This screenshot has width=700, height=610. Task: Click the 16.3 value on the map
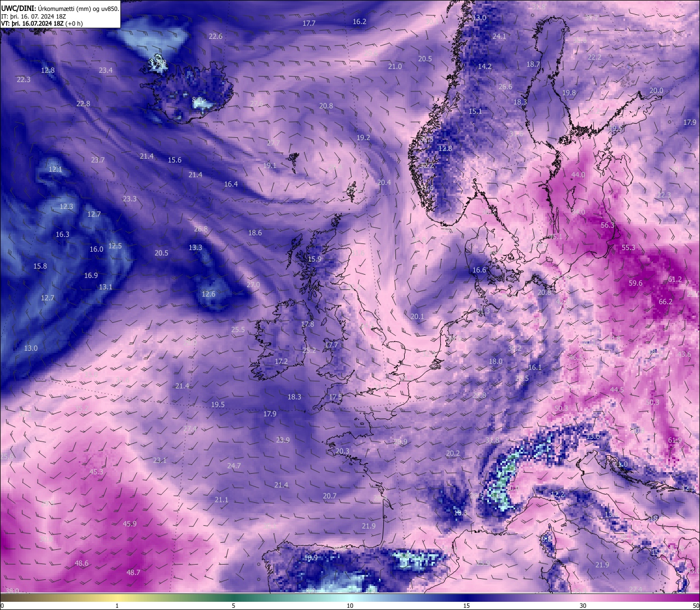tap(62, 234)
